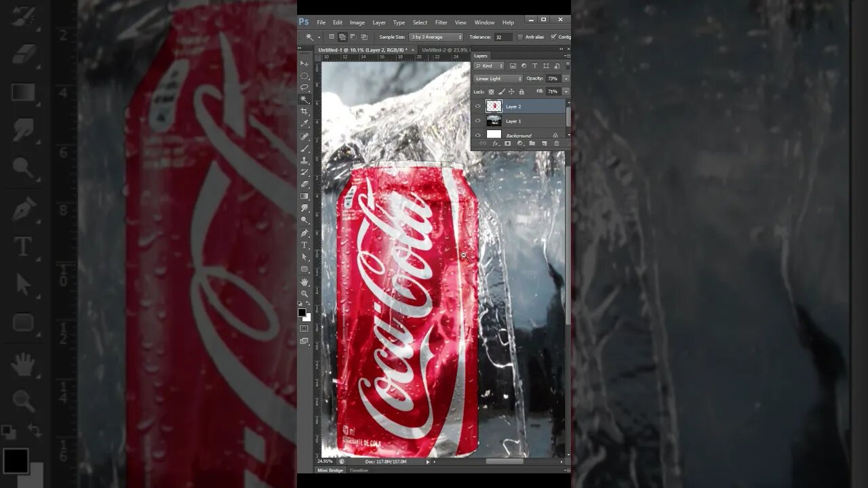Toggle lock position icon

coord(511,91)
